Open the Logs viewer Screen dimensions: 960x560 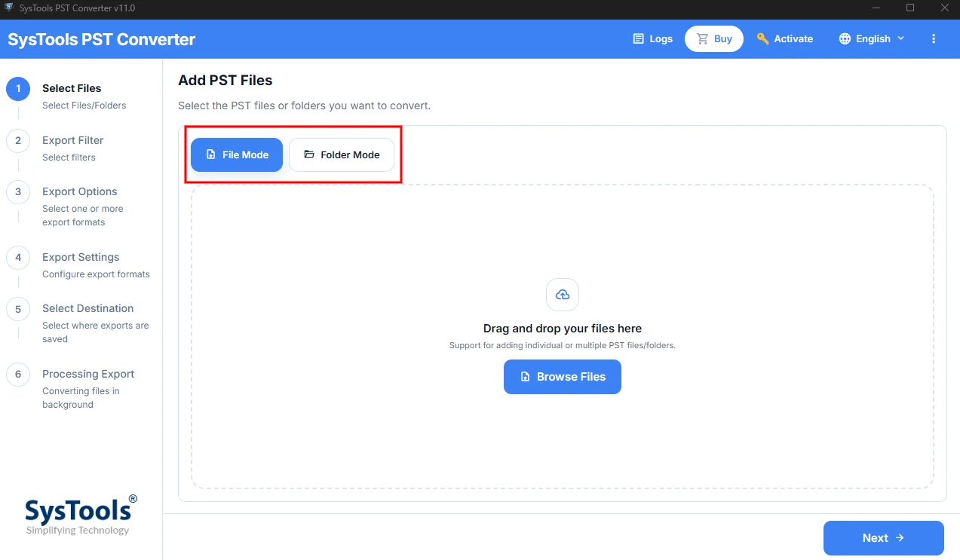[652, 38]
